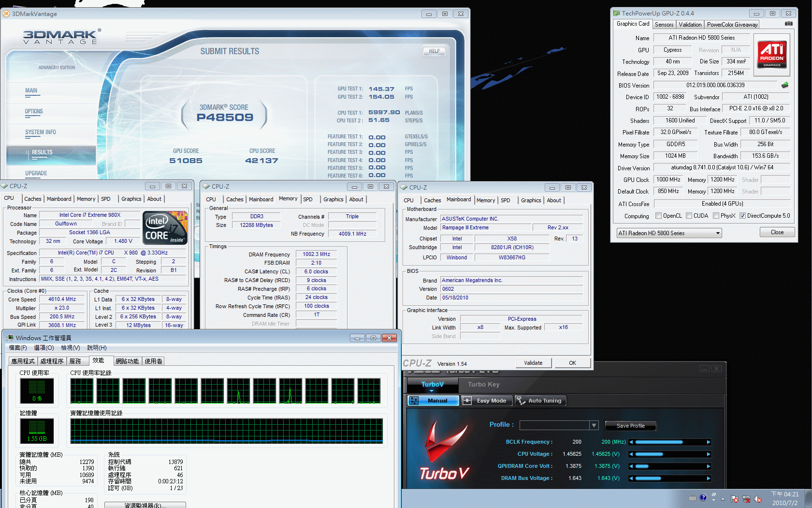Open the OPTIONS section in 3DMark sidebar
Screen dimensions: 812x508
pos(34,111)
